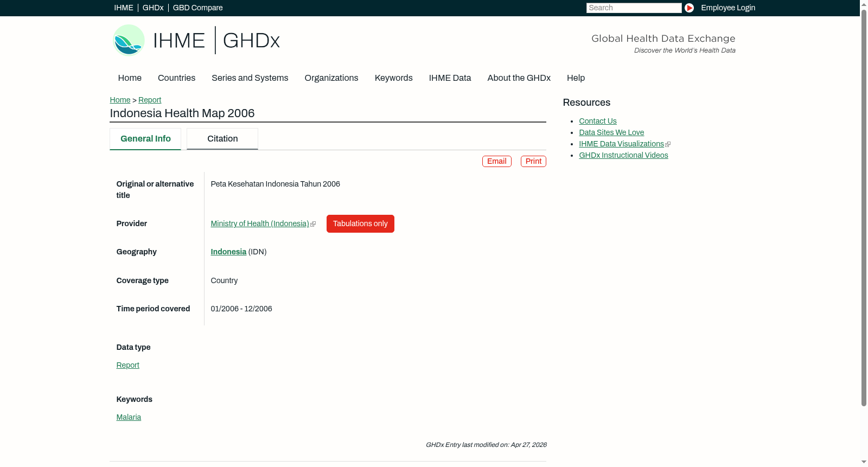The image size is (868, 467).
Task: Click the GHDx logo text in header
Action: coord(251,41)
